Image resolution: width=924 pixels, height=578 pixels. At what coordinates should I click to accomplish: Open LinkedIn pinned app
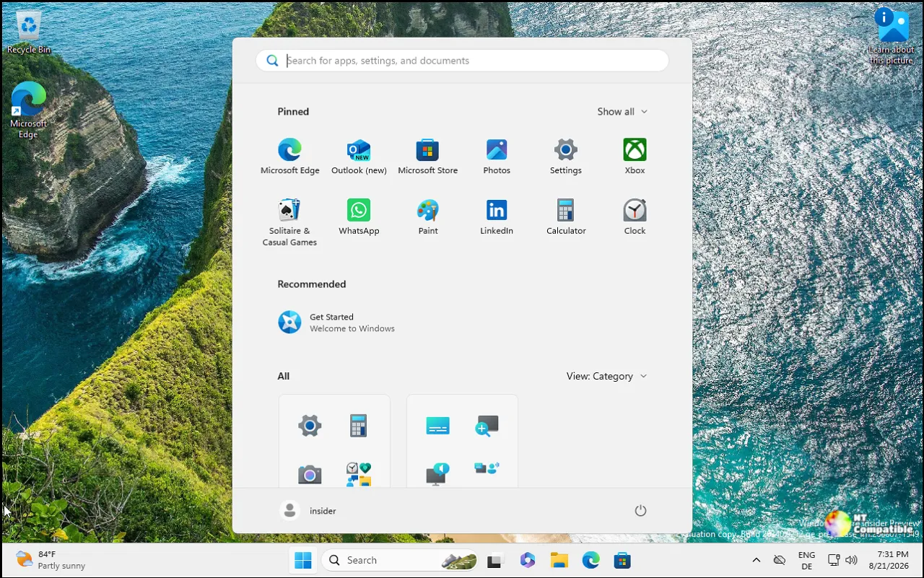497,217
